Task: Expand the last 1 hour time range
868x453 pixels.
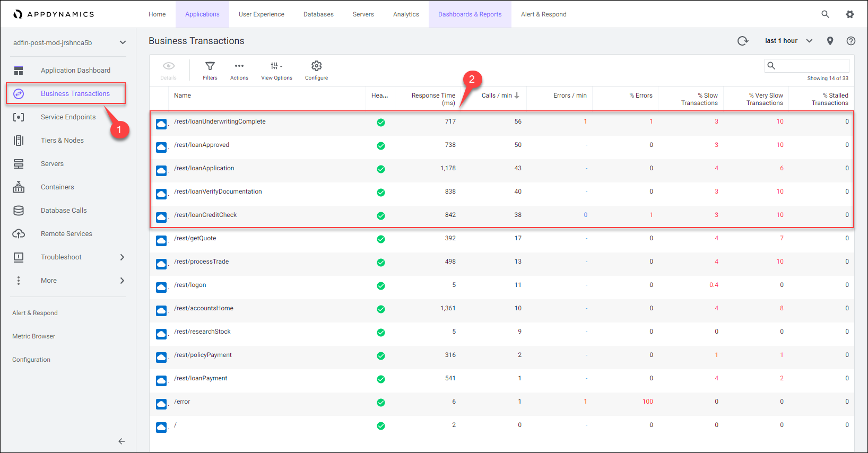Action: (788, 41)
